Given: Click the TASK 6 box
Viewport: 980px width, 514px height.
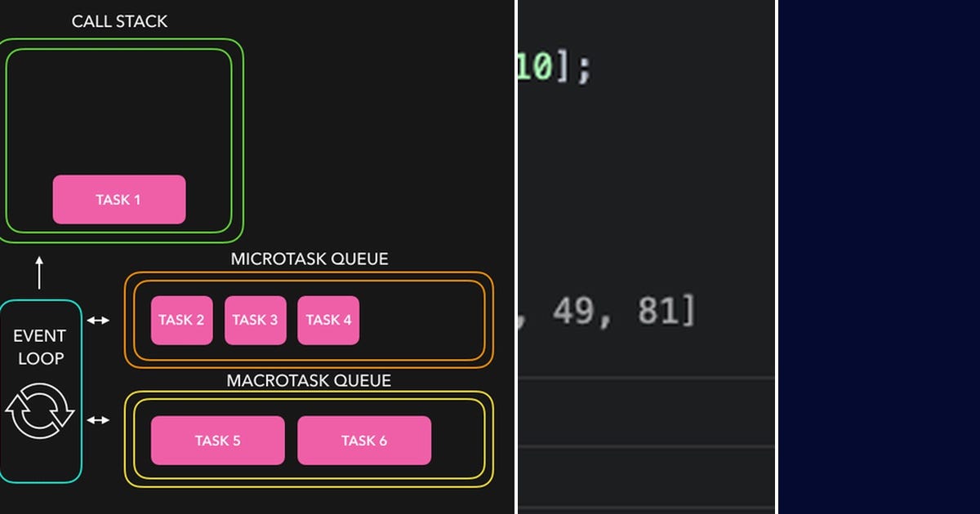Looking at the screenshot, I should point(364,441).
